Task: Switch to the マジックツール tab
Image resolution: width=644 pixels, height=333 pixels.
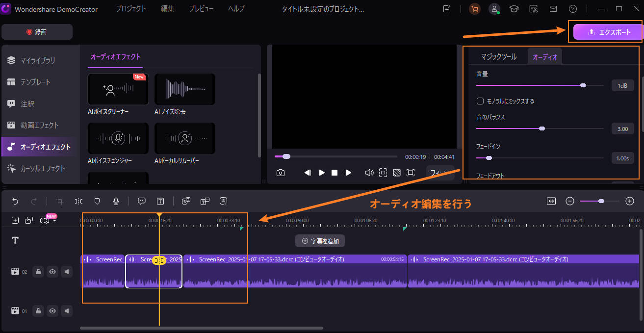Action: pyautogui.click(x=498, y=57)
